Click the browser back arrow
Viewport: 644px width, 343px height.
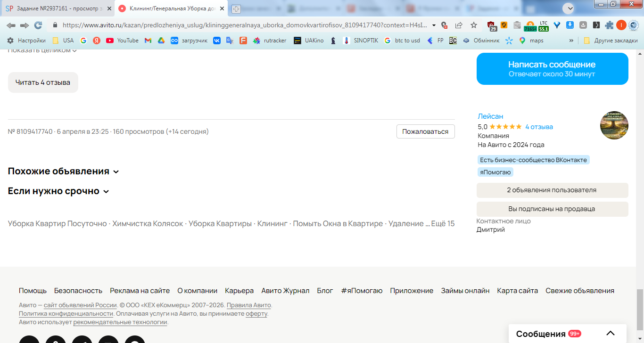click(11, 25)
